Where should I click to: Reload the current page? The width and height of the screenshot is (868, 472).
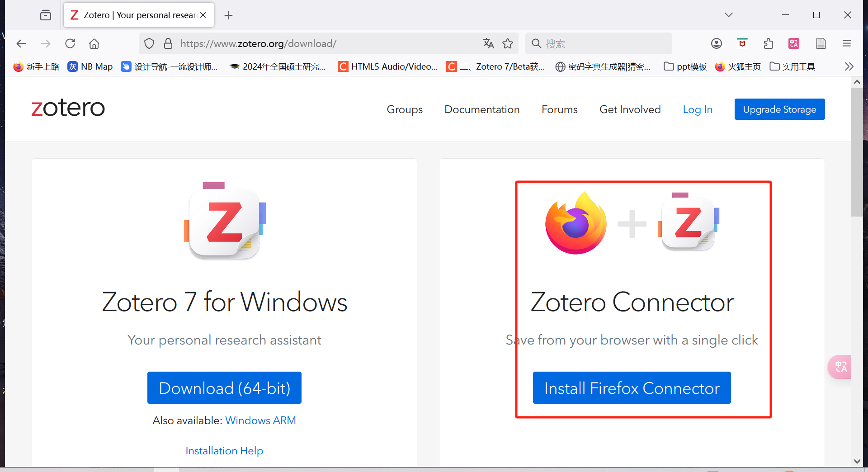pyautogui.click(x=70, y=43)
